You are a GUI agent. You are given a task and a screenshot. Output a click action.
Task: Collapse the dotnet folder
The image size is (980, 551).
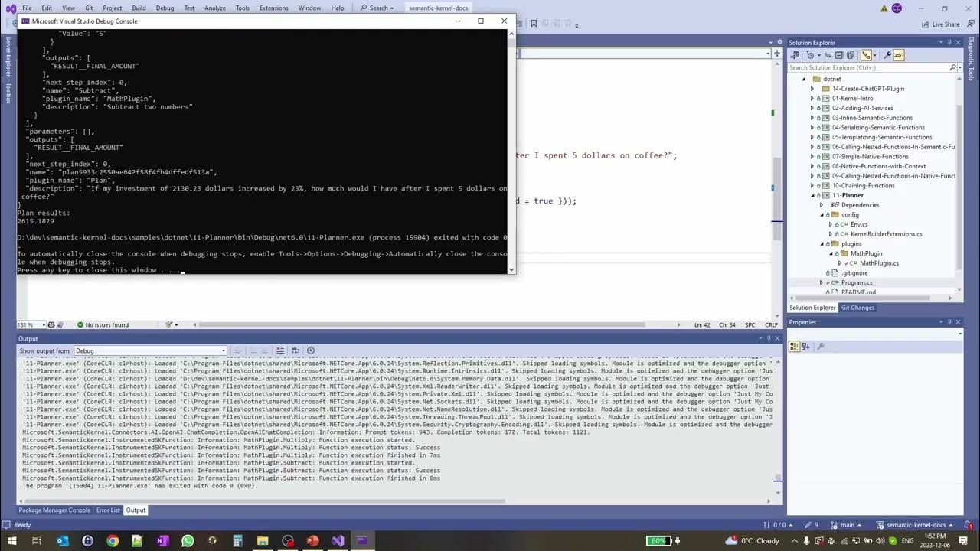pyautogui.click(x=804, y=79)
